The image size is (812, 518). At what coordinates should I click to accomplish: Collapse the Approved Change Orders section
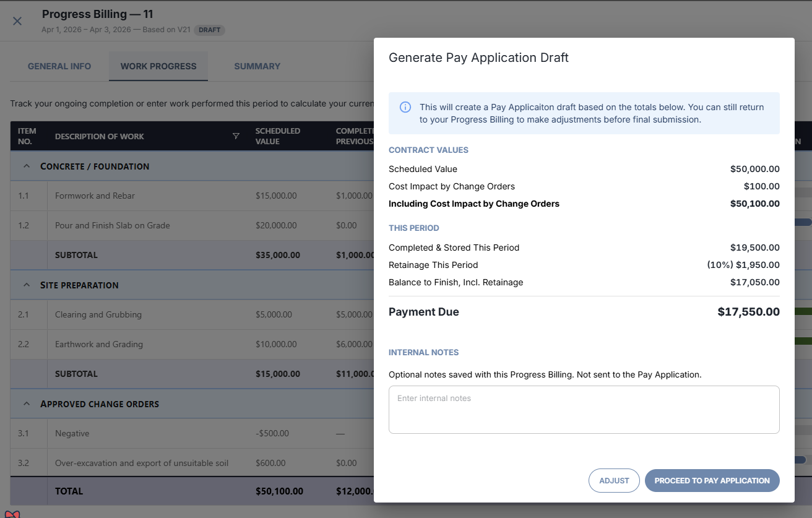27,404
